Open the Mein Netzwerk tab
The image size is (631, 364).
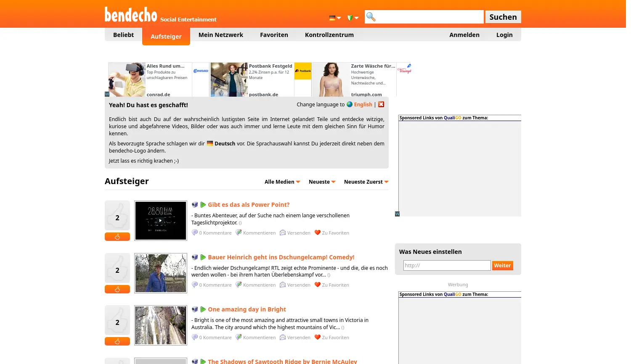click(221, 35)
